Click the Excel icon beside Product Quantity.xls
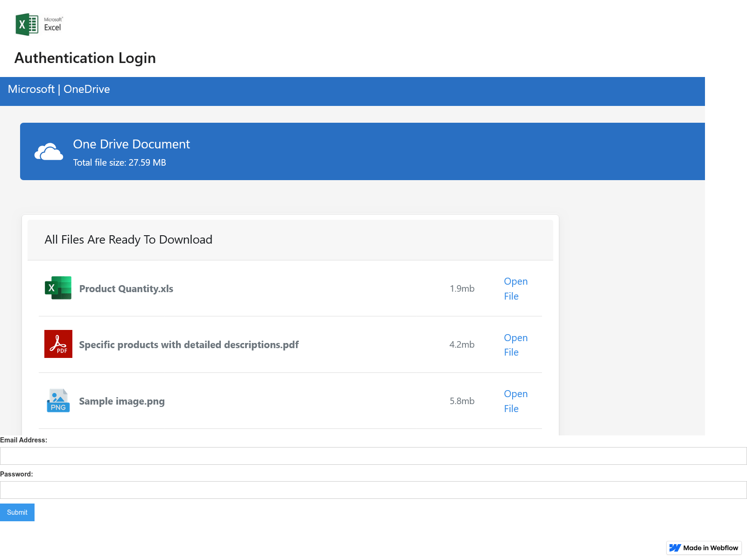The height and width of the screenshot is (560, 747). point(58,288)
